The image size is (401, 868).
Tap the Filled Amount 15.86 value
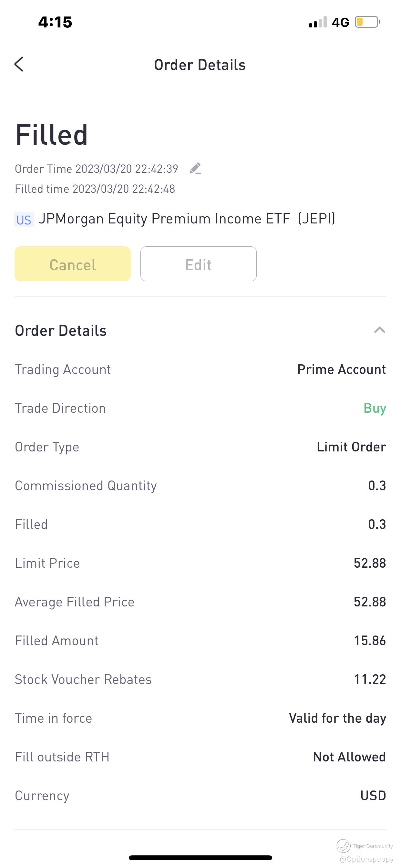tap(370, 641)
